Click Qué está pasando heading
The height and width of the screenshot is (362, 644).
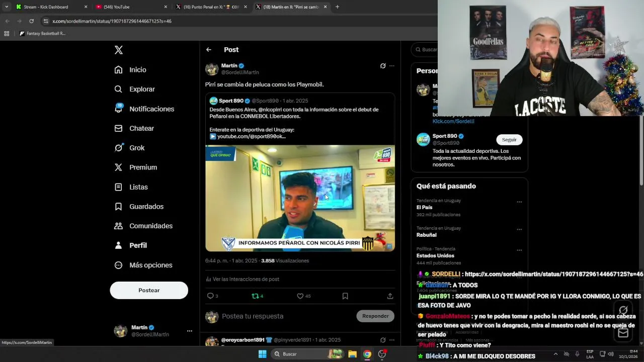point(446,186)
